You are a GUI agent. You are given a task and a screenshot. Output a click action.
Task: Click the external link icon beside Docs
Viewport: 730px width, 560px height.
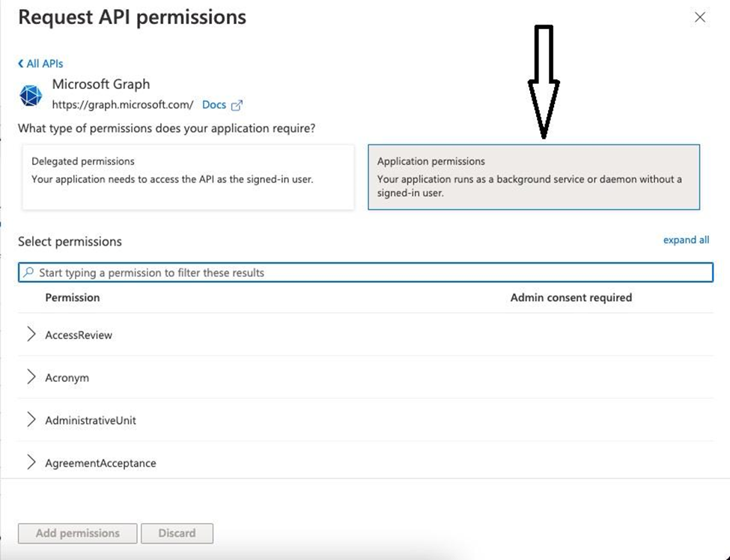click(x=237, y=106)
